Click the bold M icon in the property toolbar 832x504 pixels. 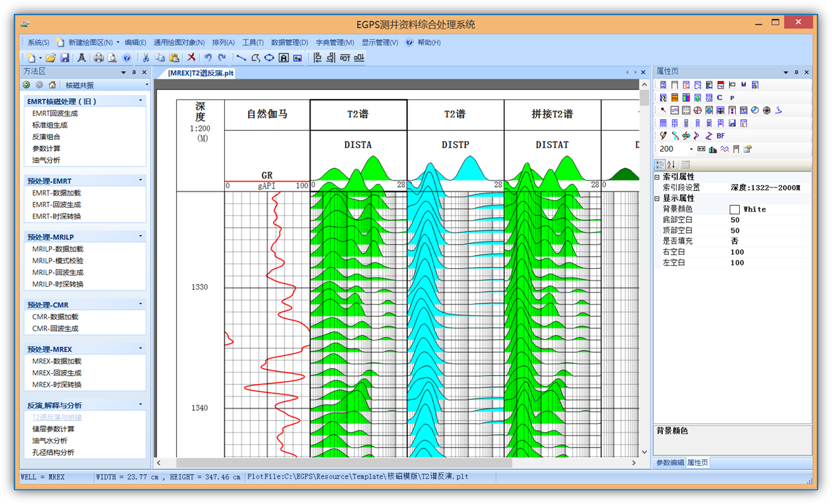tap(744, 85)
